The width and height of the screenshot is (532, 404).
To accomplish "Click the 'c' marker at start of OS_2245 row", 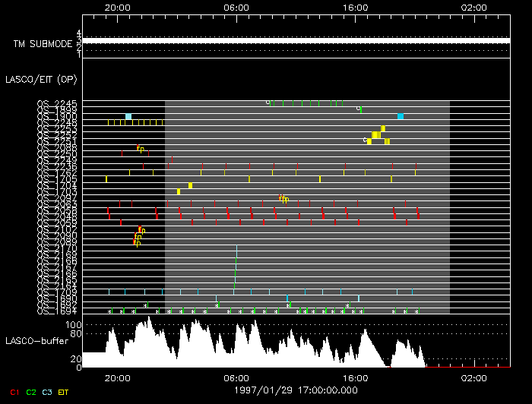I will click(x=268, y=102).
